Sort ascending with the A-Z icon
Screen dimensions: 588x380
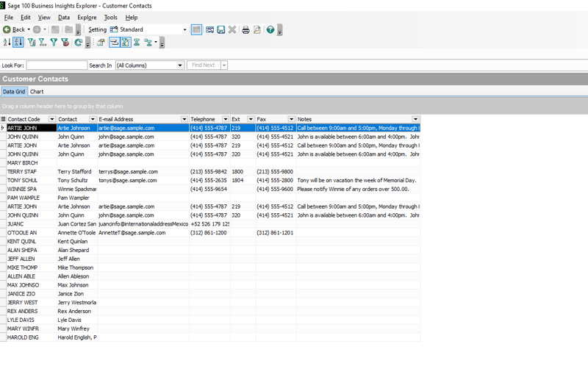coord(7,43)
